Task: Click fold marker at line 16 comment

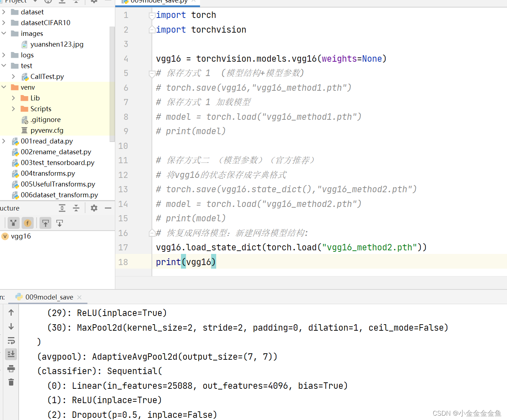Action: [x=152, y=233]
